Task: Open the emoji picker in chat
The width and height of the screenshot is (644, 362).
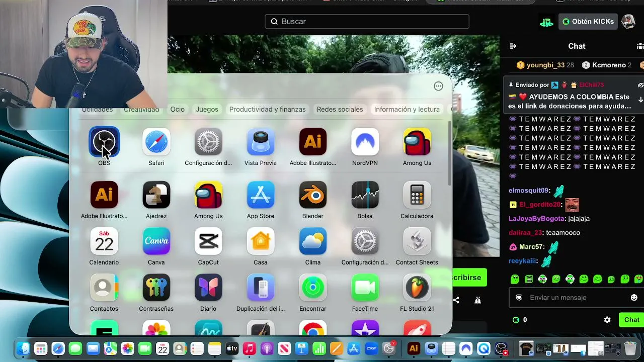Action: pyautogui.click(x=634, y=298)
